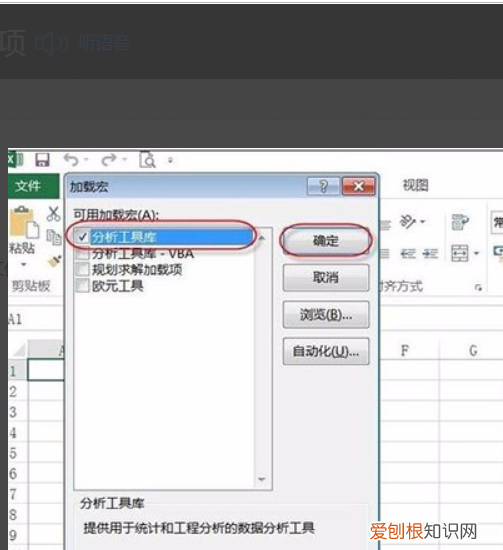Close the 加载宏 dialog
The image size is (503, 550).
358,186
